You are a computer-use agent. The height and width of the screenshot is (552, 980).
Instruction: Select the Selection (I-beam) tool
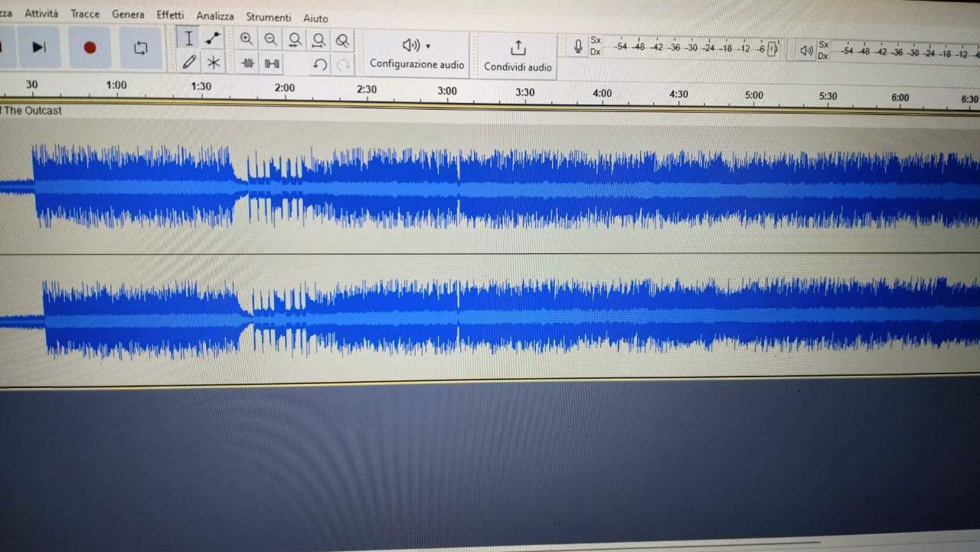click(188, 38)
